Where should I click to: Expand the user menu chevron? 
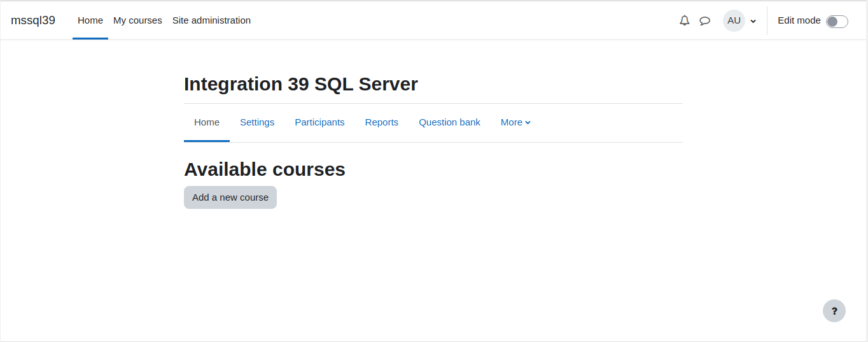pyautogui.click(x=753, y=21)
